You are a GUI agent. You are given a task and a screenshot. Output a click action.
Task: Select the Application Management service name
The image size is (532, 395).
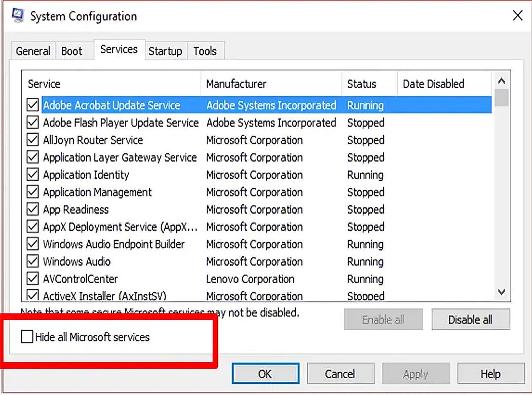[97, 192]
